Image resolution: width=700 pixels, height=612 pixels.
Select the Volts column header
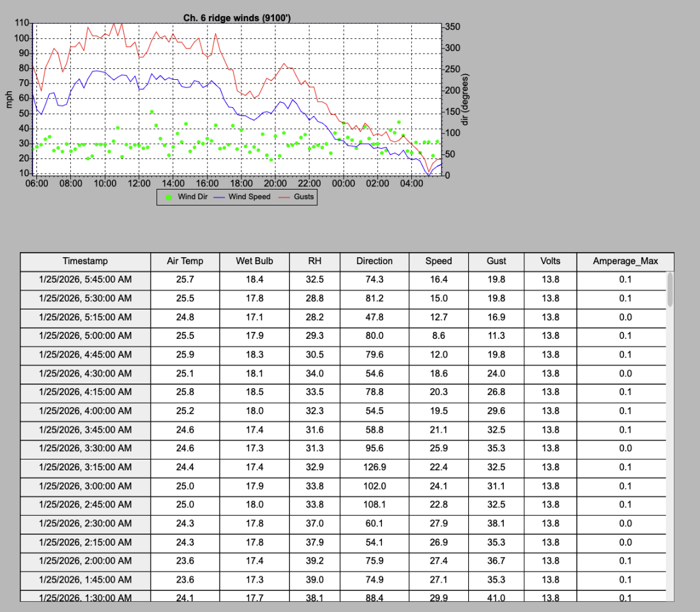tap(550, 261)
